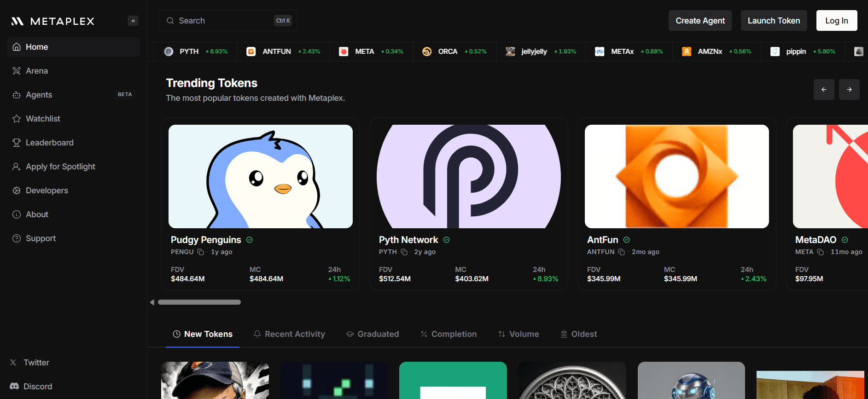Image resolution: width=868 pixels, height=399 pixels.
Task: Click the scrollbar left arrow
Action: click(152, 302)
